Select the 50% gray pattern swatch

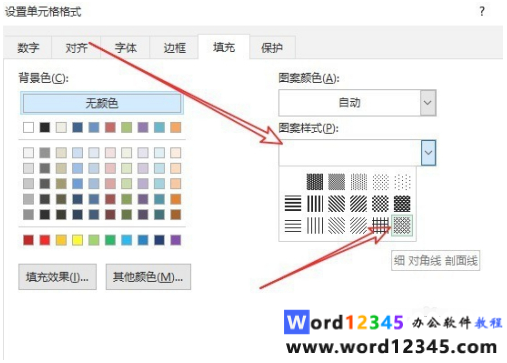point(337,182)
